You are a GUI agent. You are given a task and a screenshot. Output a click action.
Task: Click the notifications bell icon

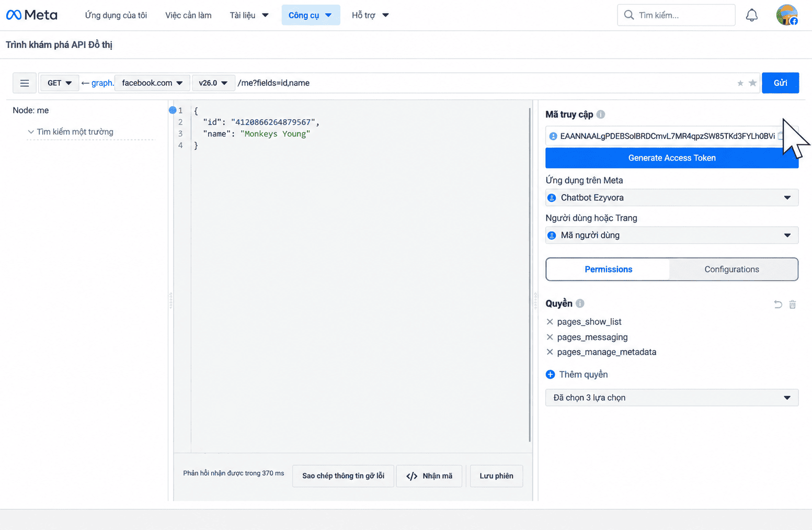click(x=751, y=15)
